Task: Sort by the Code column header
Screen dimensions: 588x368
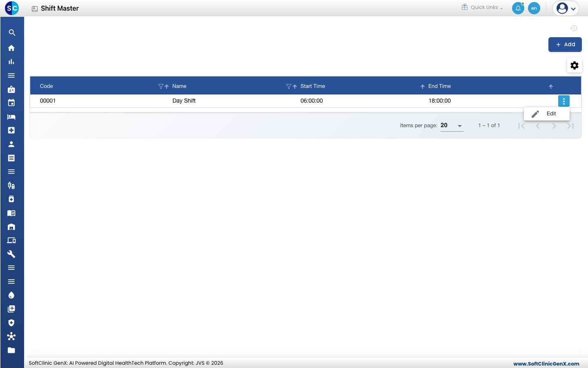Action: pyautogui.click(x=47, y=86)
